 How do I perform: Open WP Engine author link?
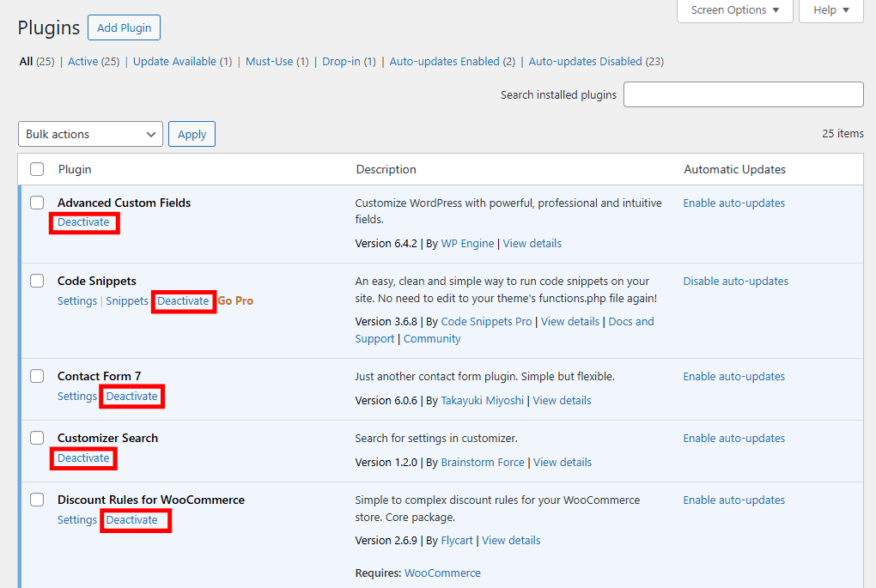[467, 244]
